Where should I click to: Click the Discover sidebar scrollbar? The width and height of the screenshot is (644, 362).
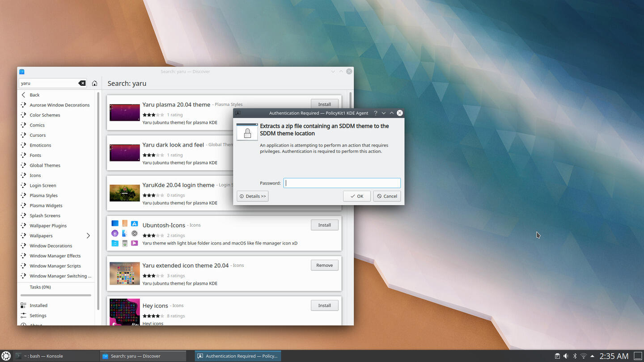[98, 201]
